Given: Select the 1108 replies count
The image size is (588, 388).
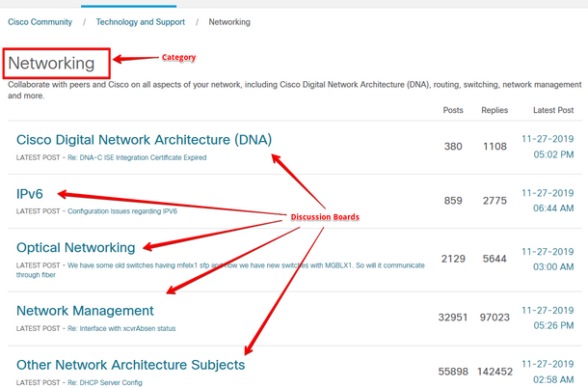Looking at the screenshot, I should [494, 146].
